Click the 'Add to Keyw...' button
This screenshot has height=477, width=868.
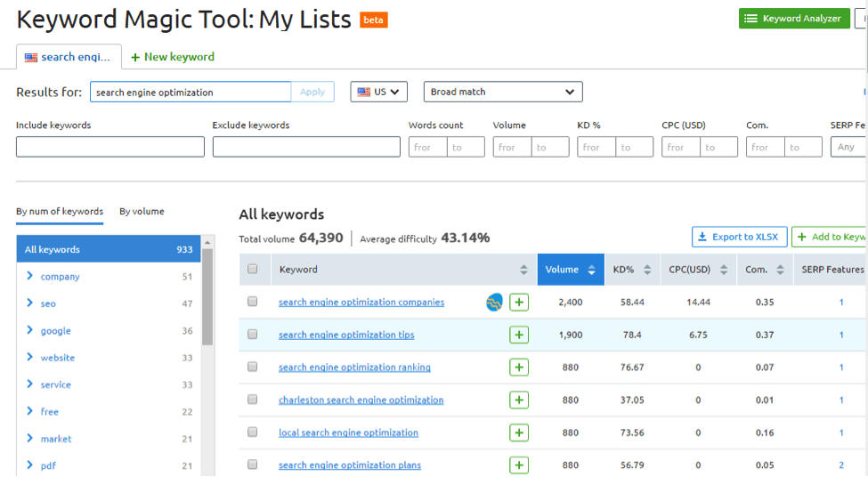click(x=829, y=237)
